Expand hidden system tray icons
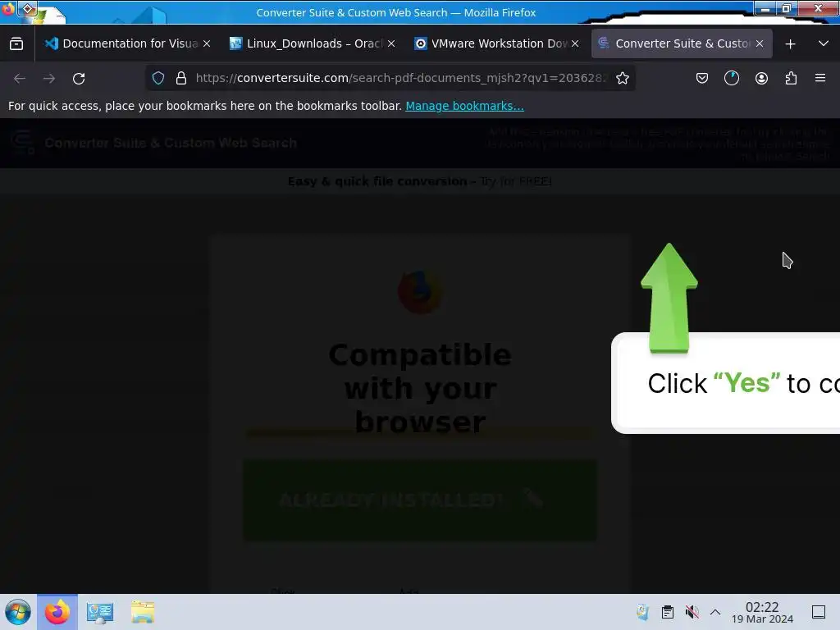Screen dimensions: 840x630 point(715,612)
